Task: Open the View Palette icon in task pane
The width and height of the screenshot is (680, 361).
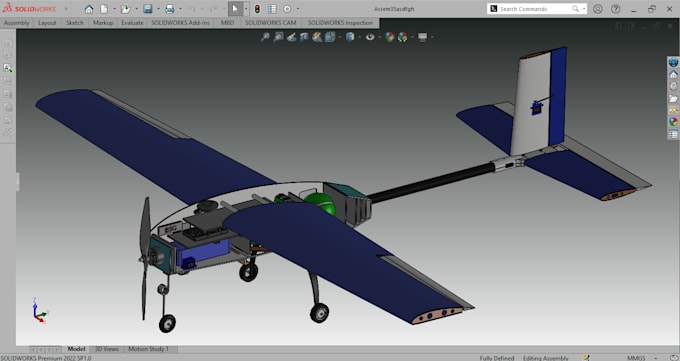Action: coord(673,110)
